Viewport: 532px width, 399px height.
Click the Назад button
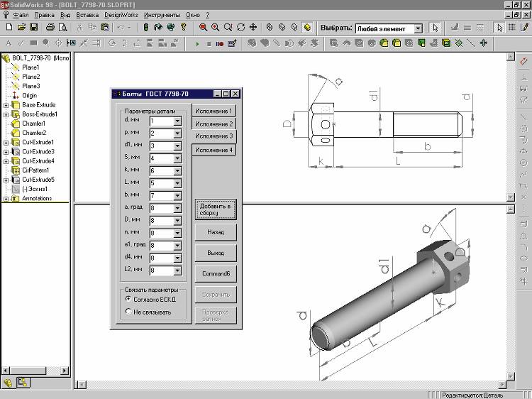216,232
